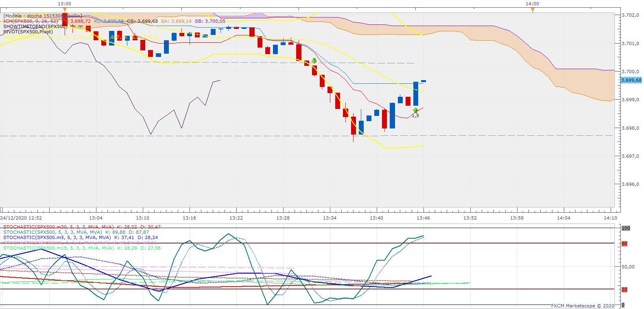
Task: Click the orange time marker at 13:00
Action: point(65,10)
